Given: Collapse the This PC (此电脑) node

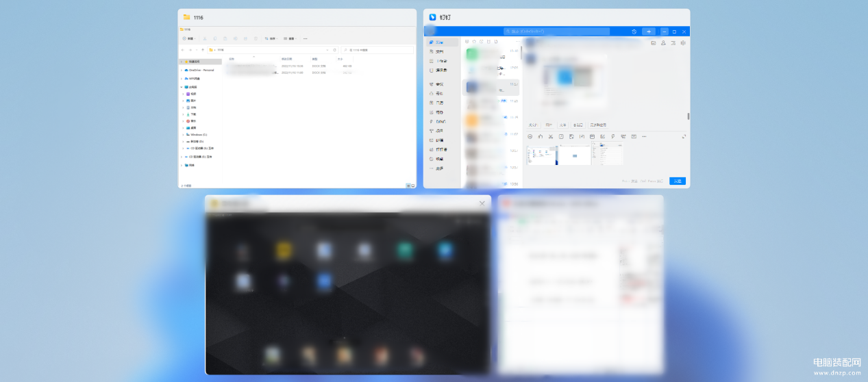Looking at the screenshot, I should (182, 87).
